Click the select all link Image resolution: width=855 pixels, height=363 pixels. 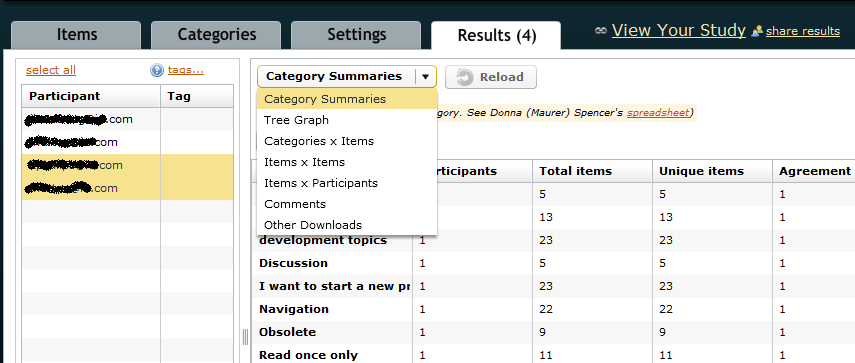tap(51, 70)
